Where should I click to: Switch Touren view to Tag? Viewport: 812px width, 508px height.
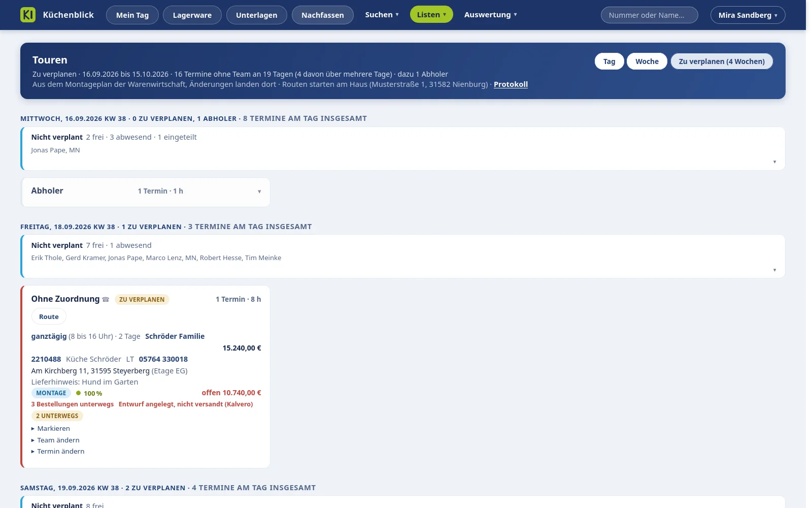tap(610, 61)
